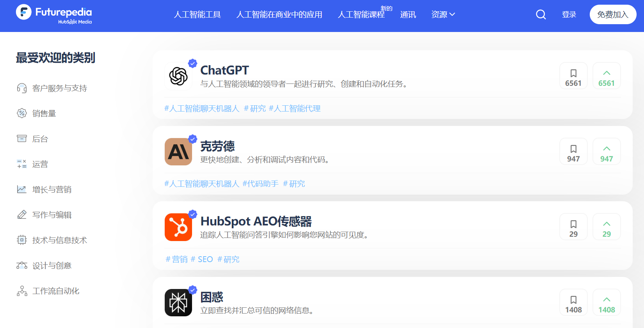
Task: Select 技术与信息技术 category
Action: pyautogui.click(x=60, y=240)
